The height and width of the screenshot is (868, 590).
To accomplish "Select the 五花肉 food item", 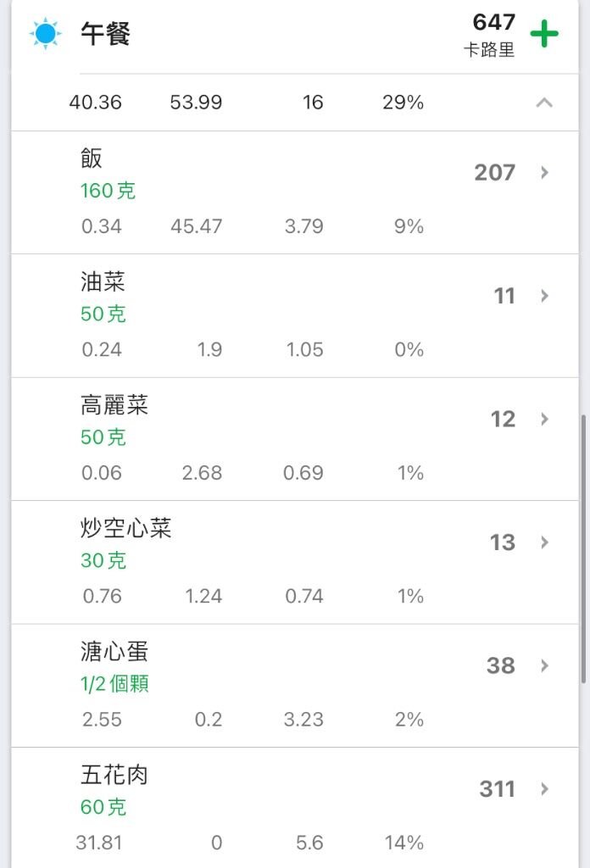I will [x=114, y=775].
